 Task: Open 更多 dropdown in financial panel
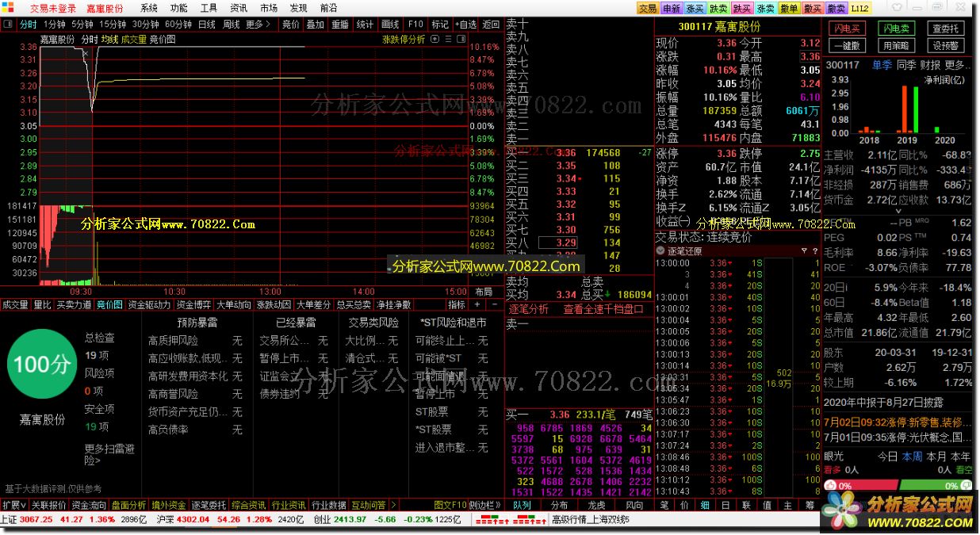tap(956, 65)
